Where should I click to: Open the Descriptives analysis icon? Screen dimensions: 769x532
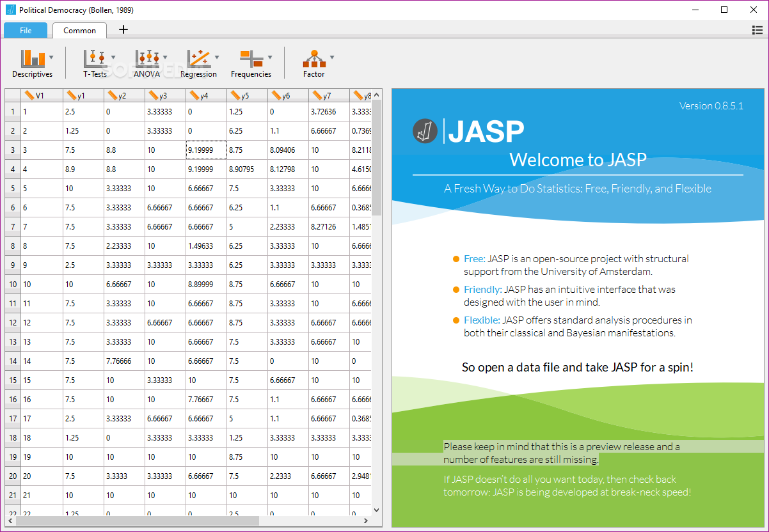[33, 59]
